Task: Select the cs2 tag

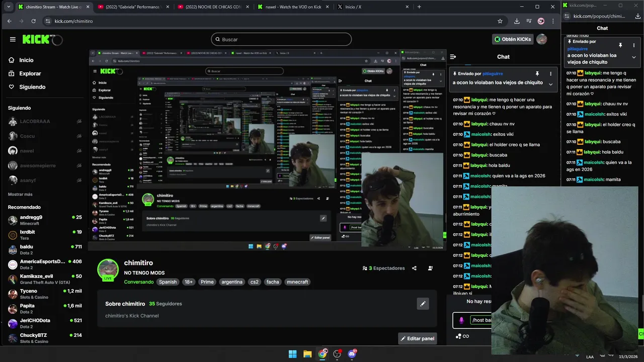Action: pos(255,282)
